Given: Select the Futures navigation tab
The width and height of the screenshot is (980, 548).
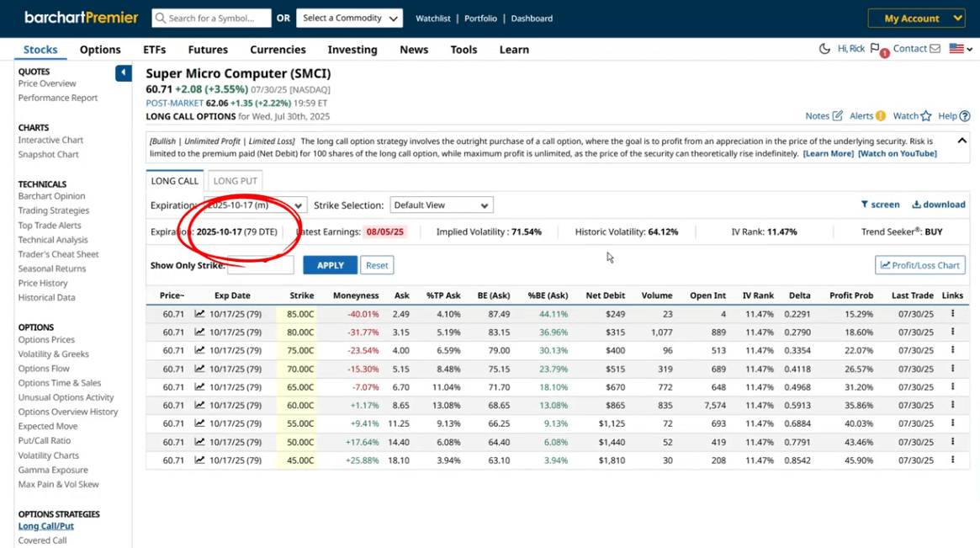Looking at the screenshot, I should click(x=208, y=50).
